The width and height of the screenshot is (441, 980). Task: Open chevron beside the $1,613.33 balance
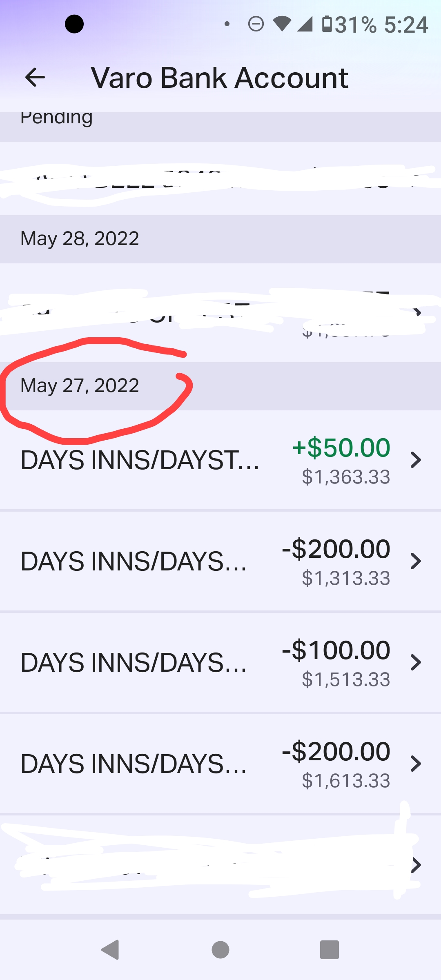[416, 764]
